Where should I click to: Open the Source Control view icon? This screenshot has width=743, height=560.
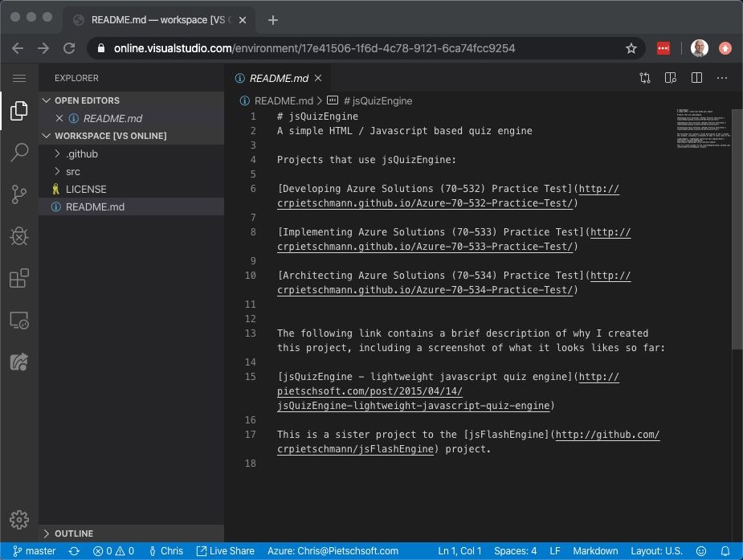pyautogui.click(x=19, y=194)
